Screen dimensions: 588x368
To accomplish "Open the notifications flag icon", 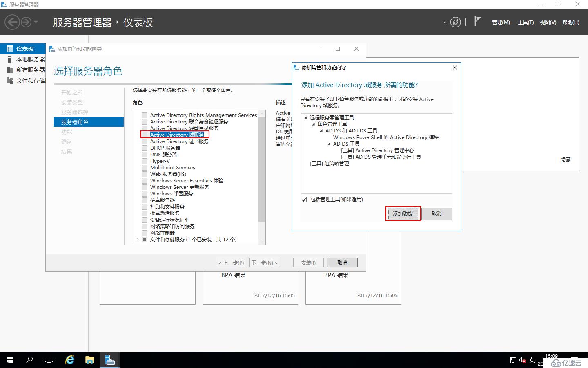I will (478, 21).
